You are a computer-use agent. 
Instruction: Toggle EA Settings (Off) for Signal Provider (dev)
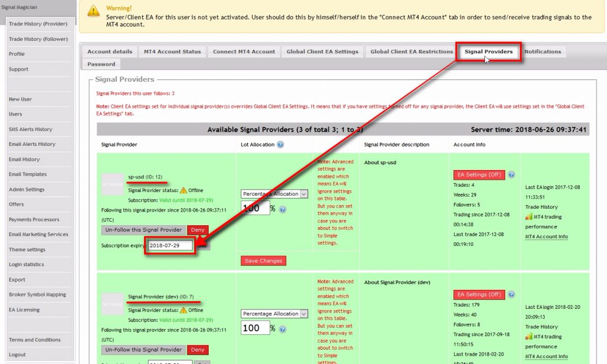click(x=479, y=295)
